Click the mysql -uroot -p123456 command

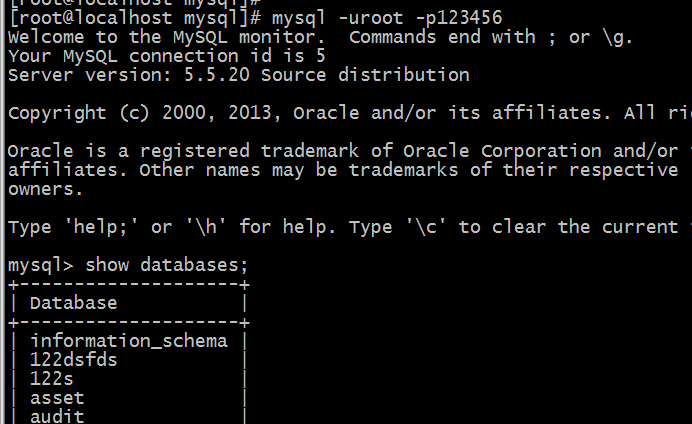pyautogui.click(x=387, y=18)
